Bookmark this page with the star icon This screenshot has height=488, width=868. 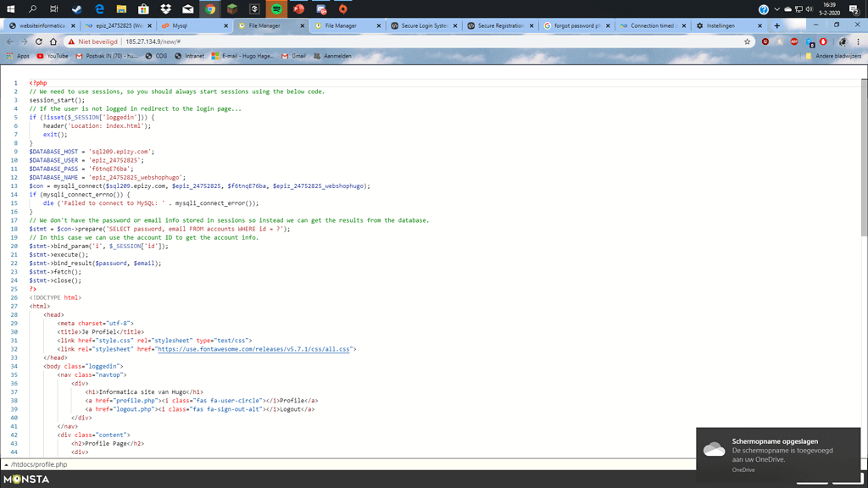[x=747, y=42]
